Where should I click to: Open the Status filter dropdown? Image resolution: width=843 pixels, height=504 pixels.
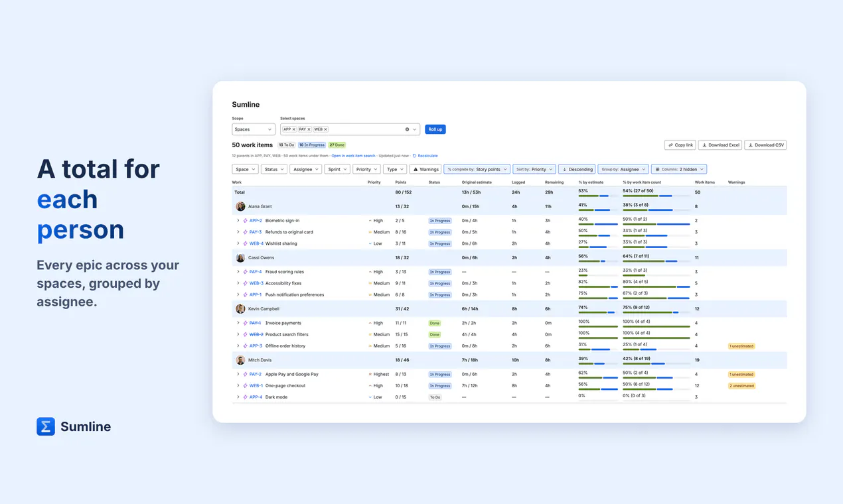coord(274,169)
